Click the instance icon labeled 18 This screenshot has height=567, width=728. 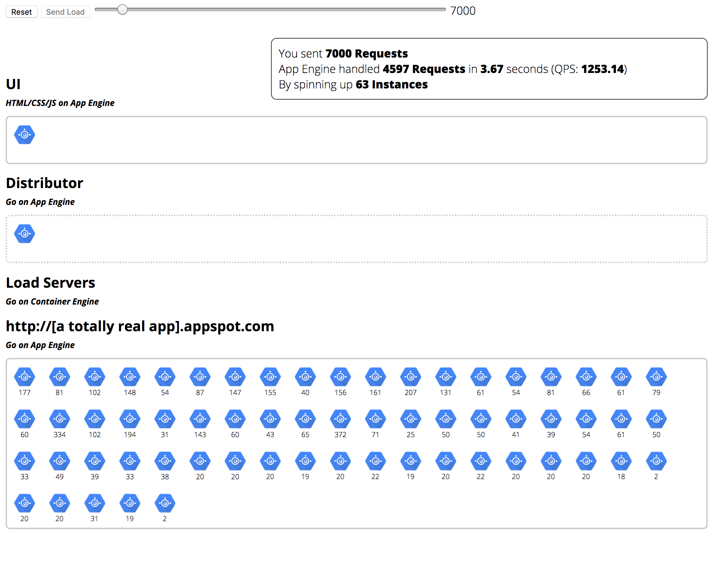tap(621, 461)
